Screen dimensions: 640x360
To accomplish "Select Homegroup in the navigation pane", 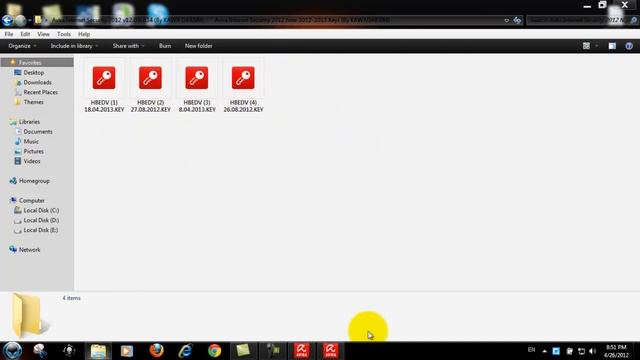I will pos(34,181).
